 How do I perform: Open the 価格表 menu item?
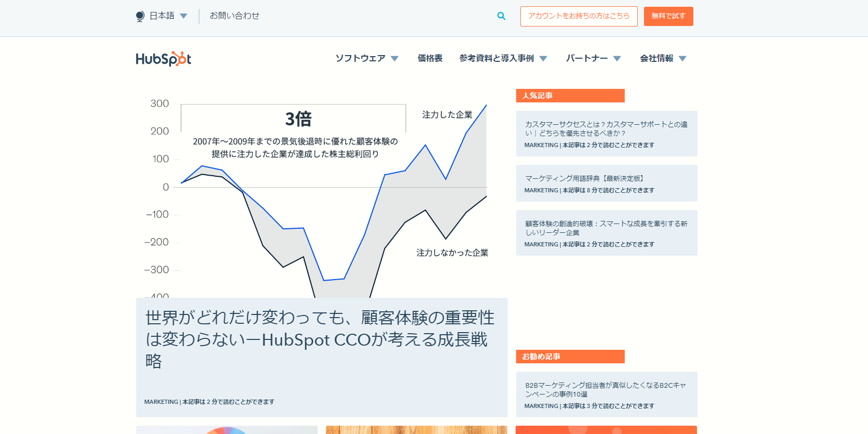(430, 58)
